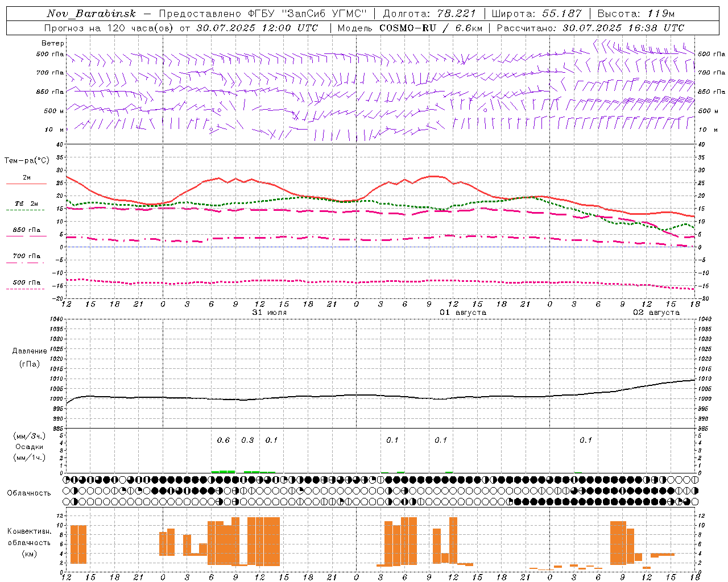Click the green precipitation bar below 0.6
The height and width of the screenshot is (582, 728).
coord(224,471)
